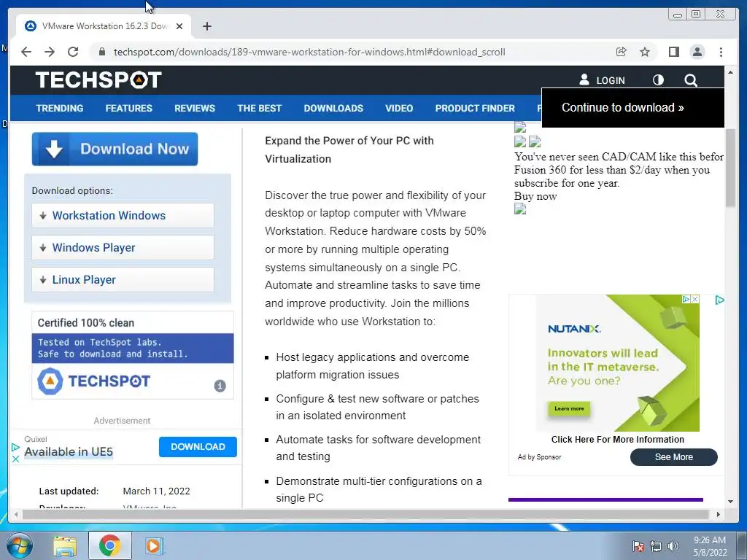747x560 pixels.
Task: Open THE BEST section
Action: pos(259,108)
